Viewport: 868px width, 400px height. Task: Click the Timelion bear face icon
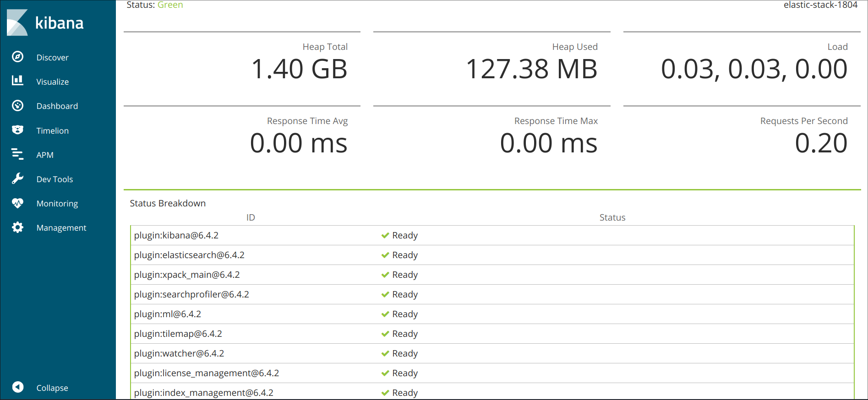[17, 130]
